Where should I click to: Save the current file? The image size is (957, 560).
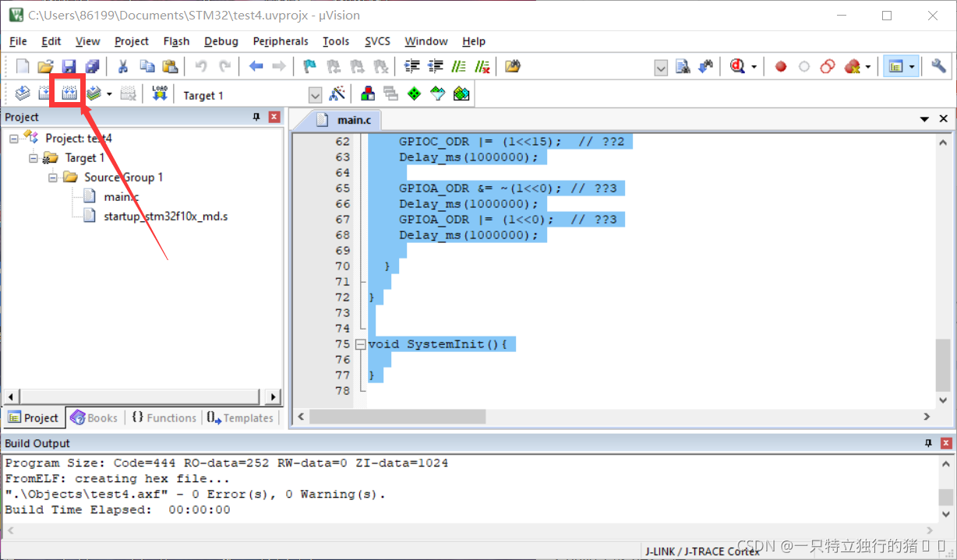pyautogui.click(x=69, y=67)
